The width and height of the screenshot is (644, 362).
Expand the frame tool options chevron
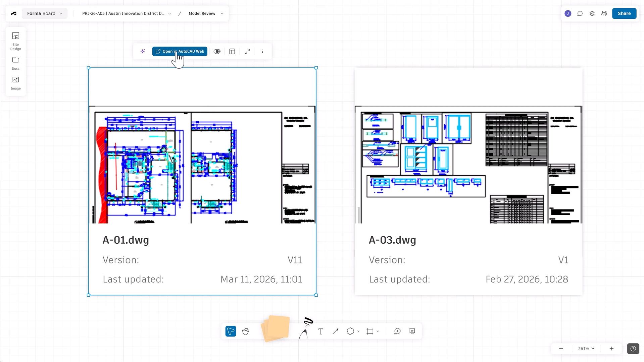[378, 331]
